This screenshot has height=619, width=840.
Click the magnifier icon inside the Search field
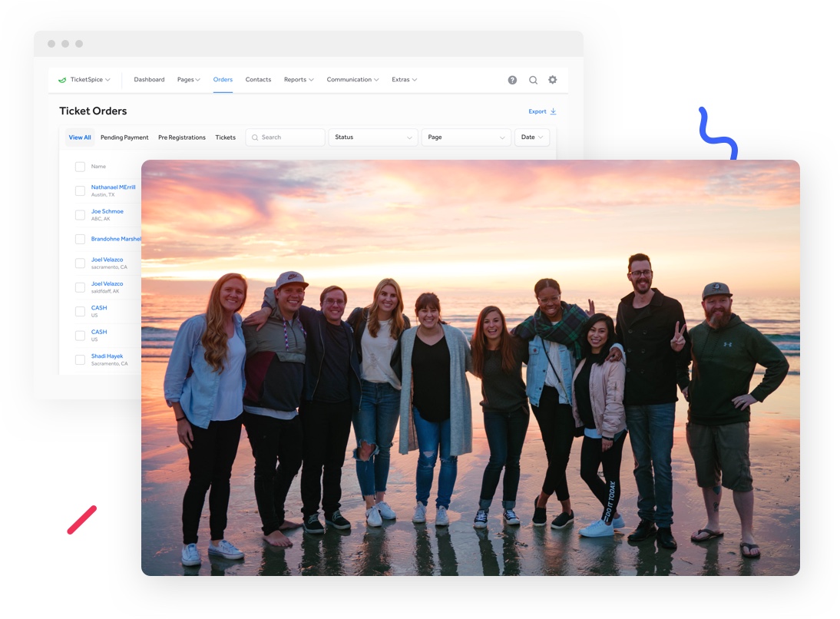pyautogui.click(x=254, y=137)
